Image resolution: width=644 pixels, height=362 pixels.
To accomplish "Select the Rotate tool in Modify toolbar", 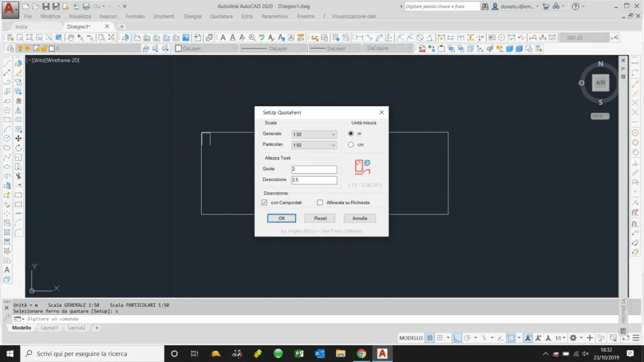I will (19, 148).
